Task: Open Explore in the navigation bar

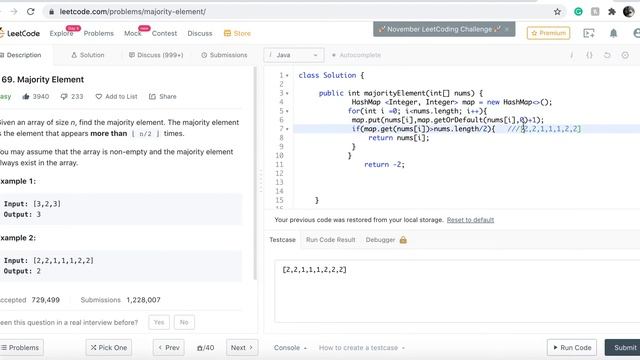Action: point(62,33)
